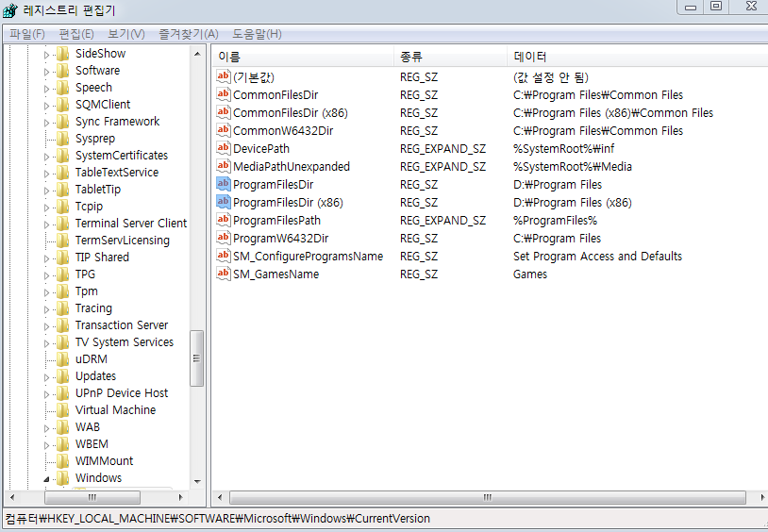Image resolution: width=768 pixels, height=532 pixels.
Task: Click data cell '%ProgramFiles%'
Action: tap(556, 221)
